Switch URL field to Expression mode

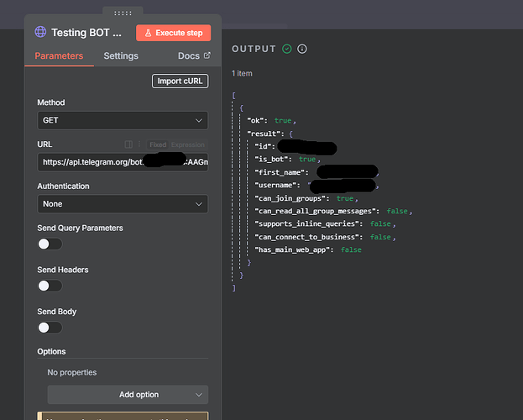(188, 144)
